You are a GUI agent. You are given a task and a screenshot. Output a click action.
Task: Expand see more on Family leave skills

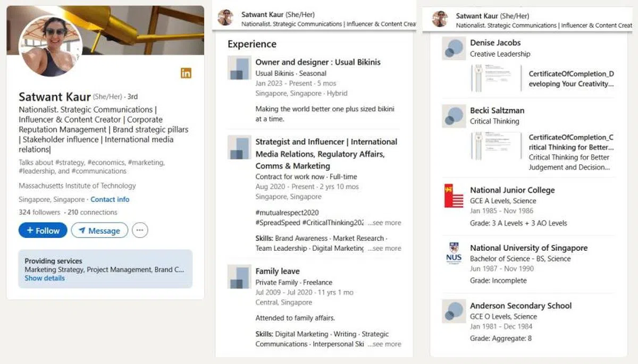pyautogui.click(x=384, y=344)
